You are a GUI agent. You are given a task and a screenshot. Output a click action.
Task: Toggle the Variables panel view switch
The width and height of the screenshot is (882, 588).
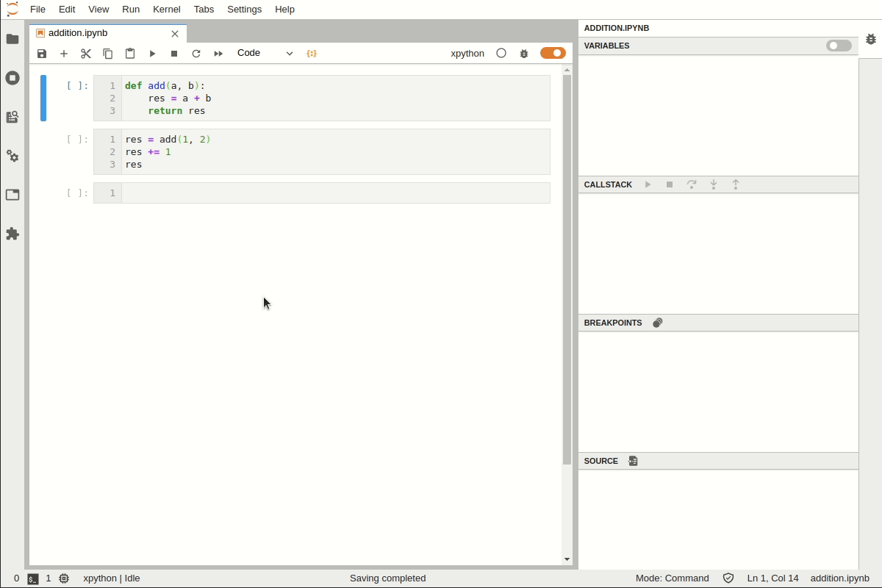point(837,46)
